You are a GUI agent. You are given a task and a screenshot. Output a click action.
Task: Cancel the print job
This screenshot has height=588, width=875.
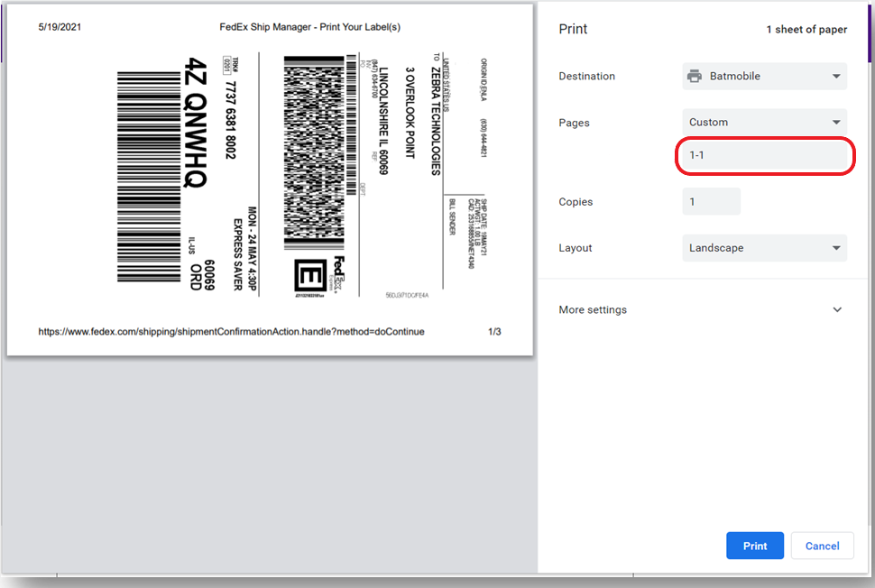pos(822,546)
